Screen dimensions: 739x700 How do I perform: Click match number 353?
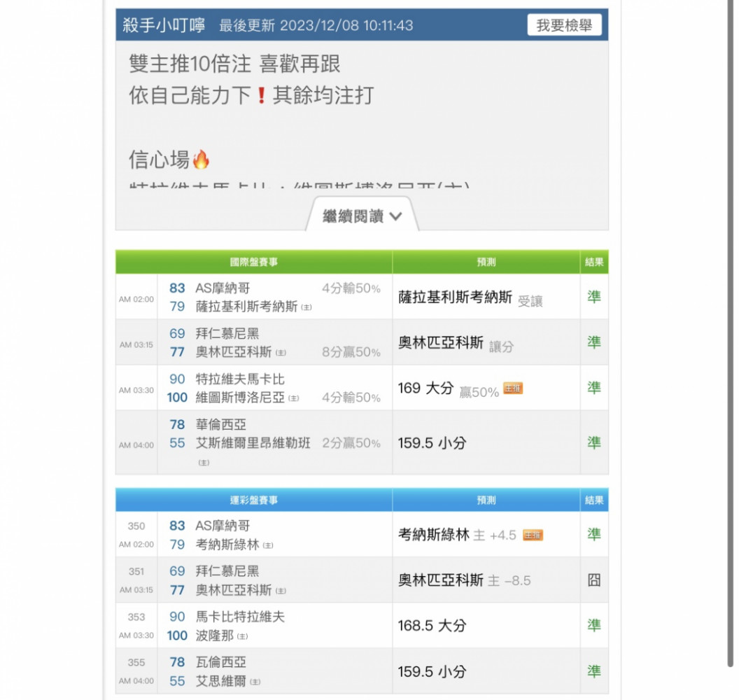click(x=136, y=617)
